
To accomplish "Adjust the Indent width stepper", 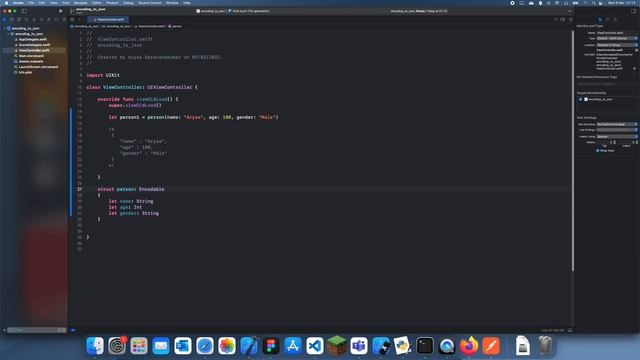I will (636, 142).
